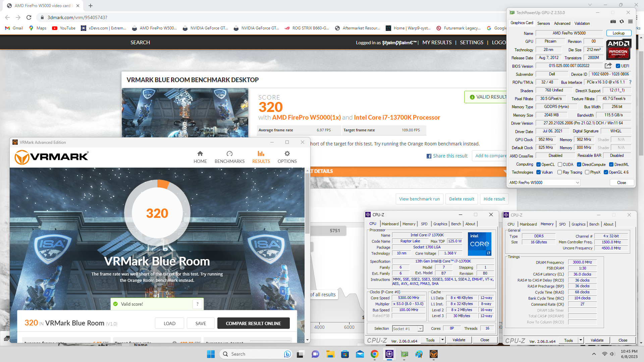Toggle the DirectML checkbox

611,165
